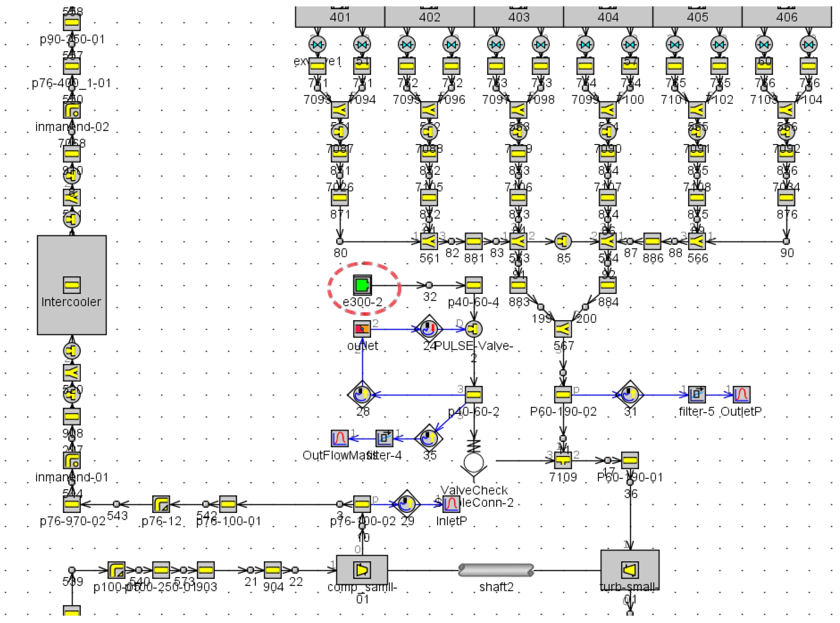
Task: Open the OutletP monitor plot icon
Action: coord(741,395)
